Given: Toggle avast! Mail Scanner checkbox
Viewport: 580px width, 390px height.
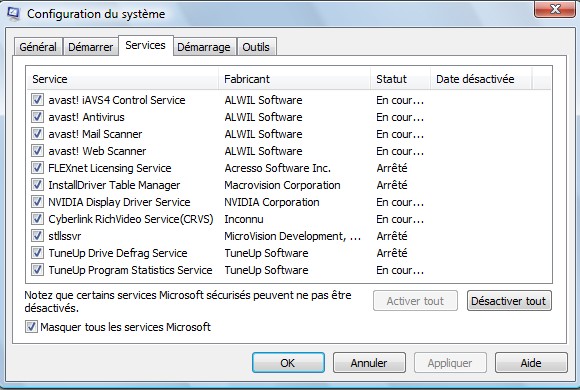Looking at the screenshot, I should click(37, 134).
